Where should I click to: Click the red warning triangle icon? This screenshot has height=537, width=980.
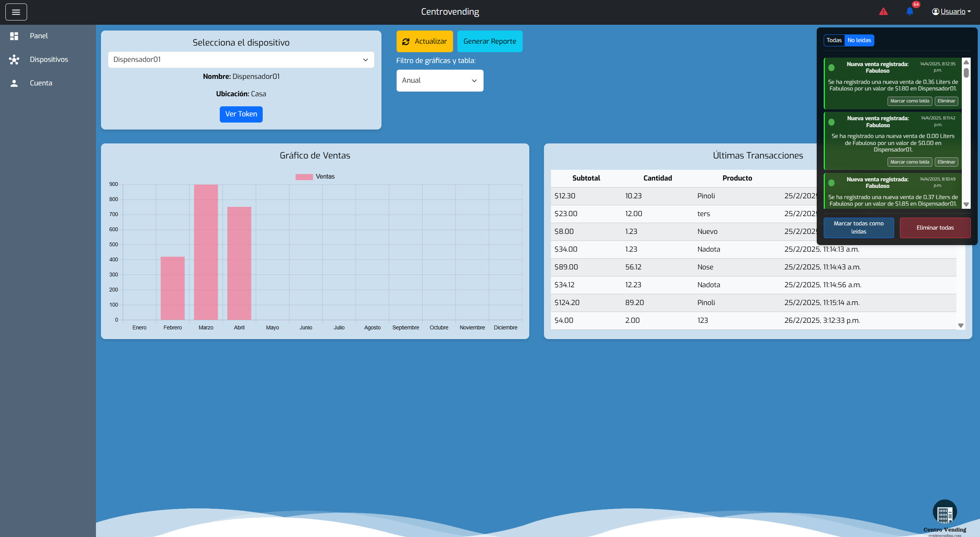pyautogui.click(x=884, y=11)
